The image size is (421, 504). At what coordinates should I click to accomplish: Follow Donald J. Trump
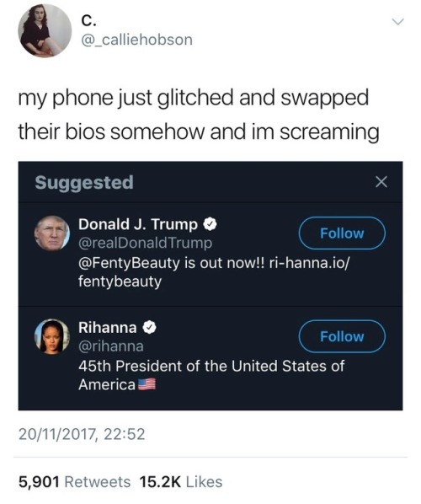coord(342,233)
